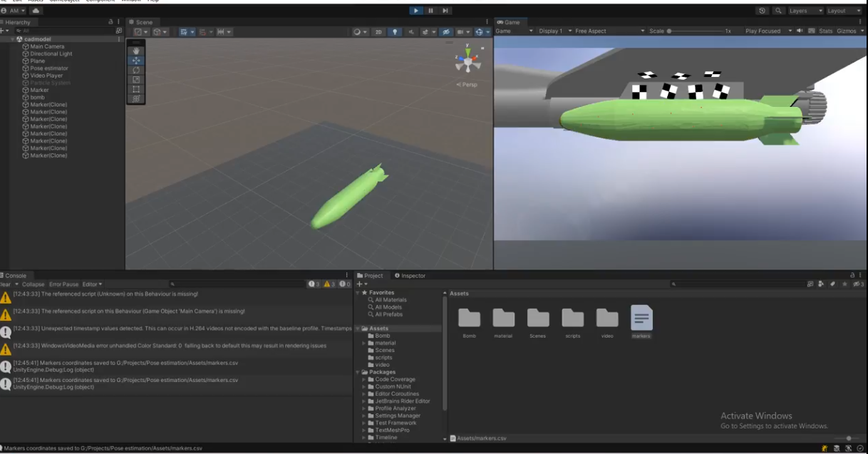Toggle Error Pause in Console
This screenshot has height=454, width=868.
point(64,284)
